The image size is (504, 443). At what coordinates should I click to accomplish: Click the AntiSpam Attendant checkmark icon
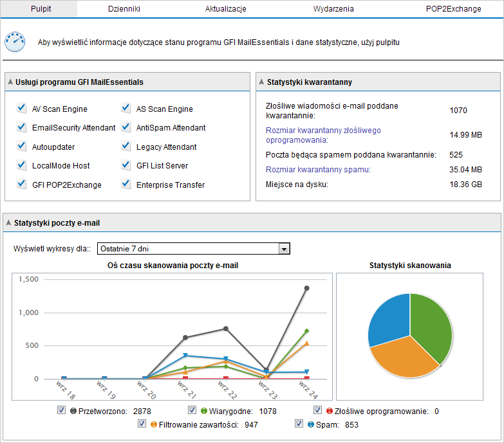[x=126, y=127]
